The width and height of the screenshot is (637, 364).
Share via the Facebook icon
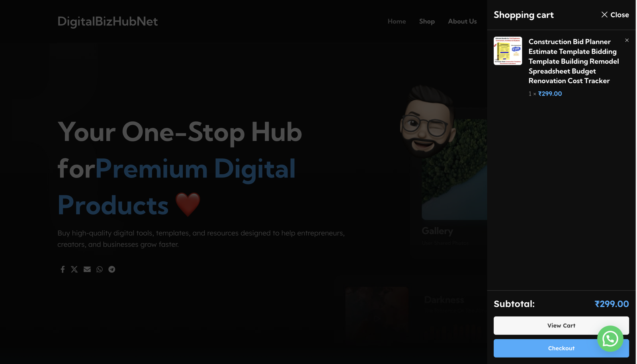(63, 269)
